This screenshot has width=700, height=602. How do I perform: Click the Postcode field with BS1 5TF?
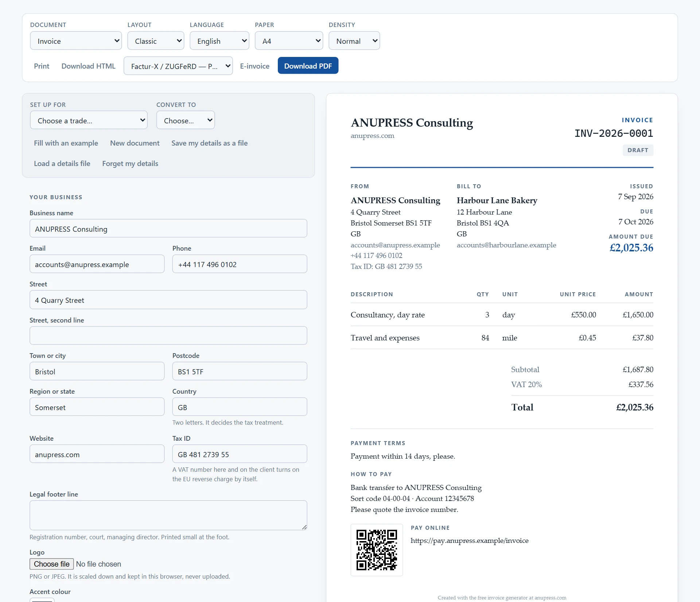click(240, 371)
